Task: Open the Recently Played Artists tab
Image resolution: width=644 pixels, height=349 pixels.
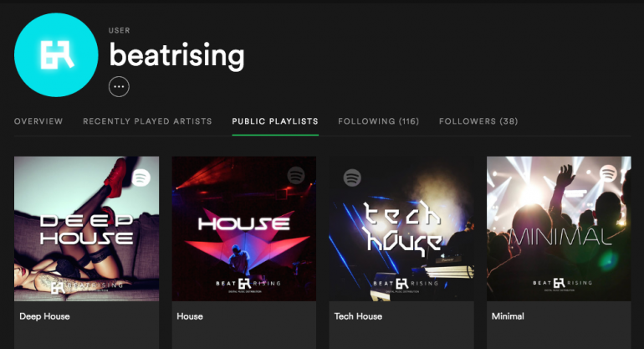Action: click(x=147, y=121)
